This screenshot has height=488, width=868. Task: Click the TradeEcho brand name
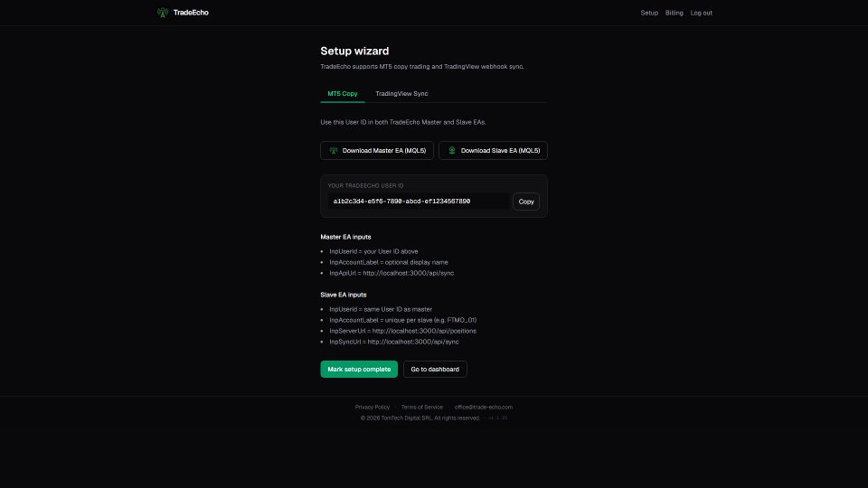click(191, 12)
